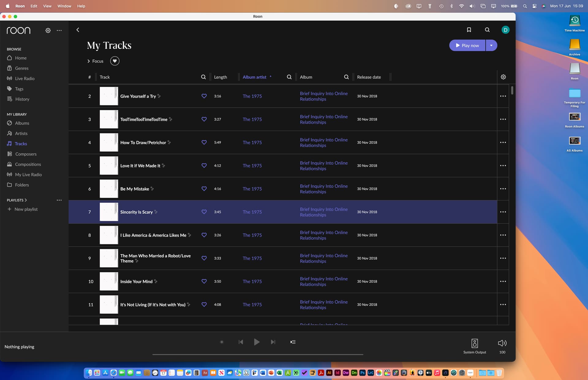Open the profile avatar D

pyautogui.click(x=505, y=30)
